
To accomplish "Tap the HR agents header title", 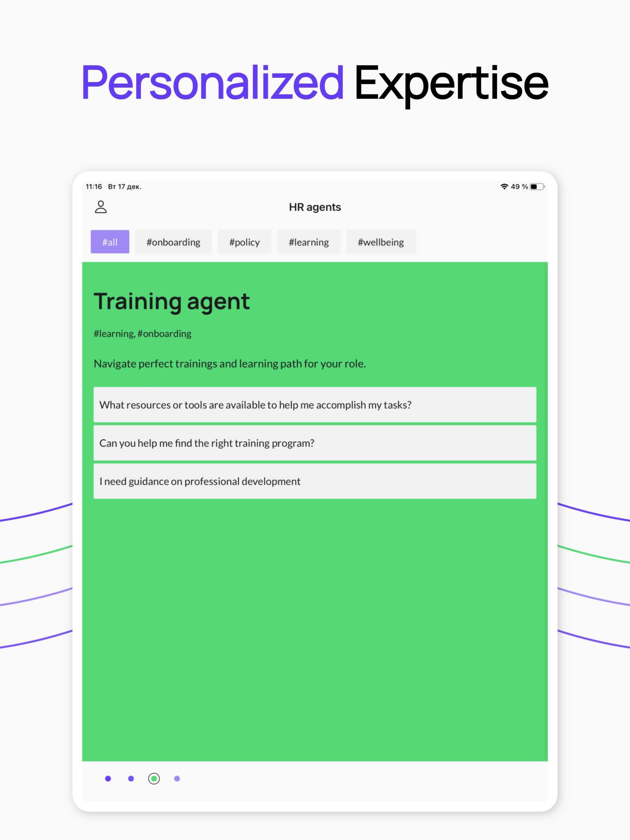I will point(315,207).
